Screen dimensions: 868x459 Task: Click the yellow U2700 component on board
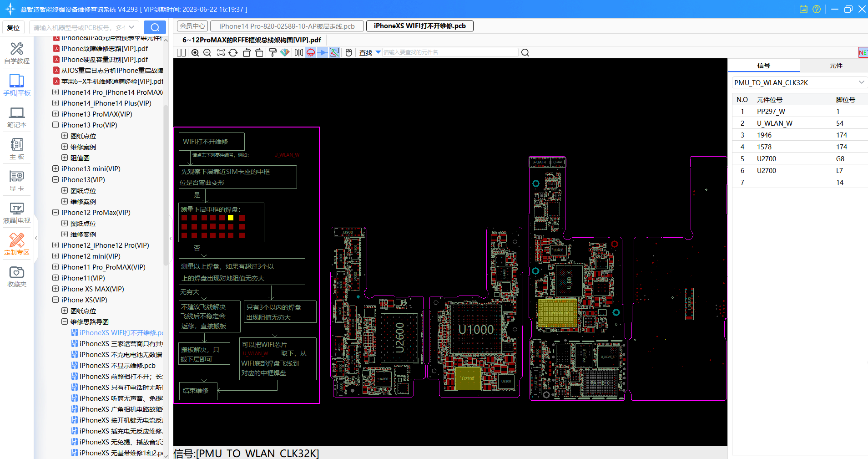pos(468,379)
